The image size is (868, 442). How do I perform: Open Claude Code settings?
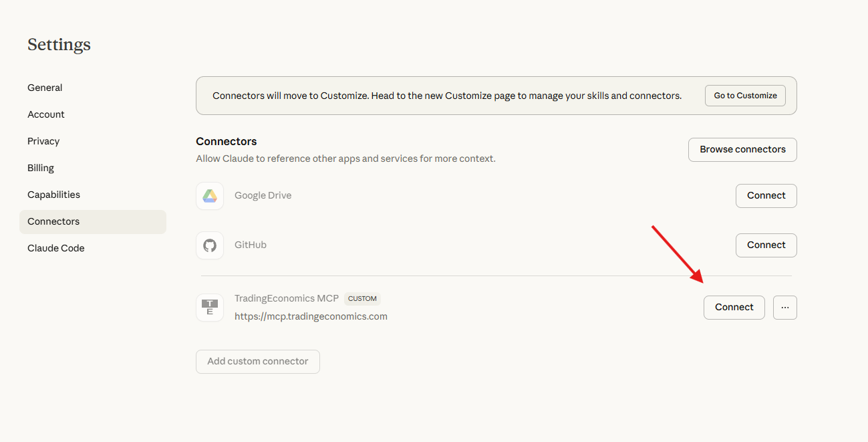coord(56,248)
